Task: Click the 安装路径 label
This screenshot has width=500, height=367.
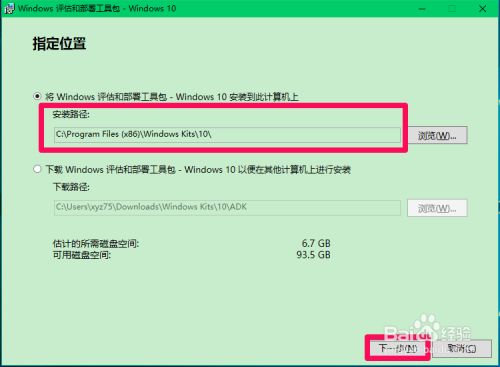Action: (x=71, y=115)
